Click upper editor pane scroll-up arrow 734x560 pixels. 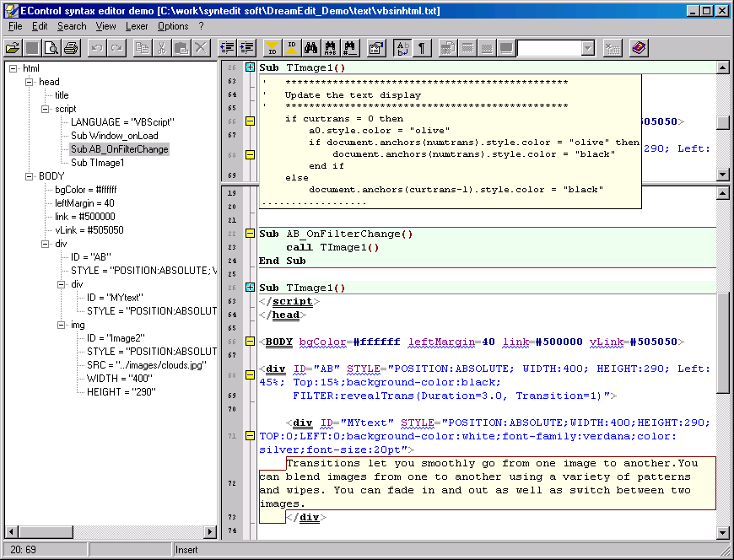coord(723,67)
